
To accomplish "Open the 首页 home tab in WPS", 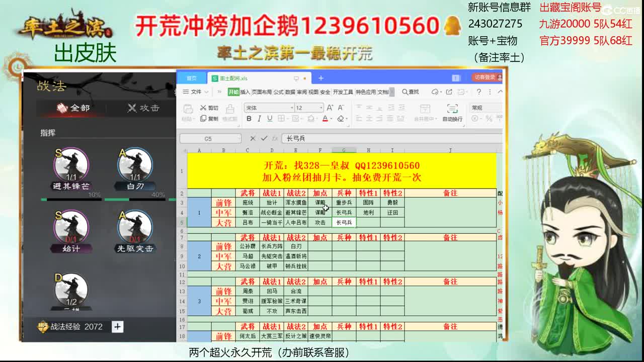I will [192, 78].
